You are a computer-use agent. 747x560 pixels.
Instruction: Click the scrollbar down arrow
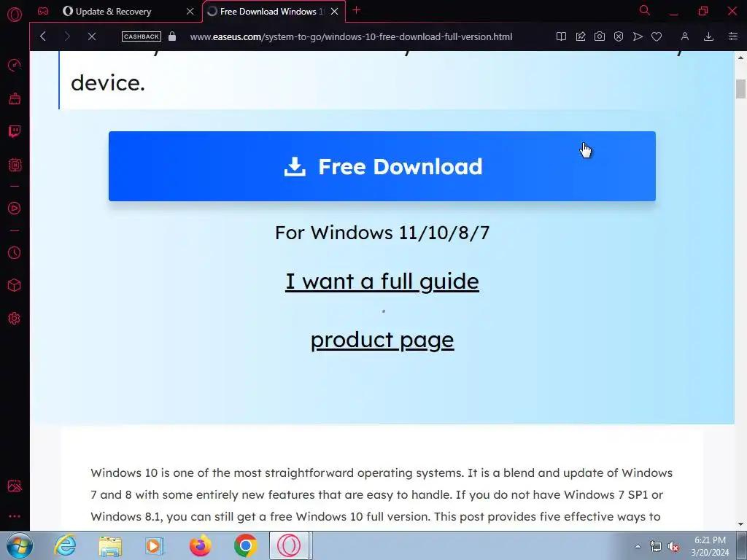(740, 525)
